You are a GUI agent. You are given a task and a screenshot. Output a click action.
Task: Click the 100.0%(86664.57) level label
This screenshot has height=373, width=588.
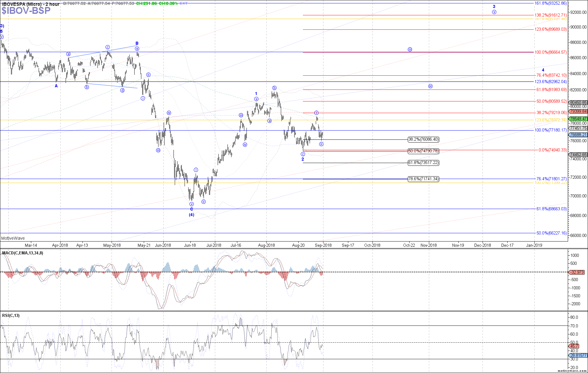[x=551, y=52]
